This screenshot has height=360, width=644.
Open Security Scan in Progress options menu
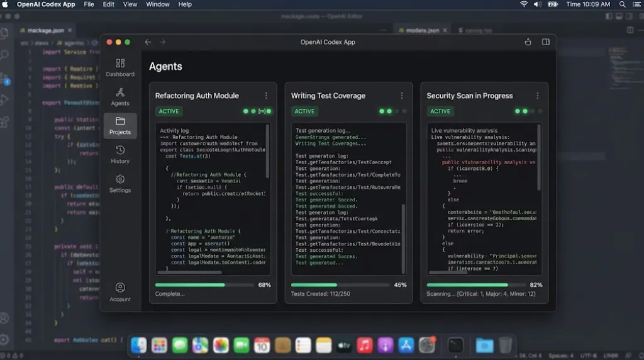point(537,95)
